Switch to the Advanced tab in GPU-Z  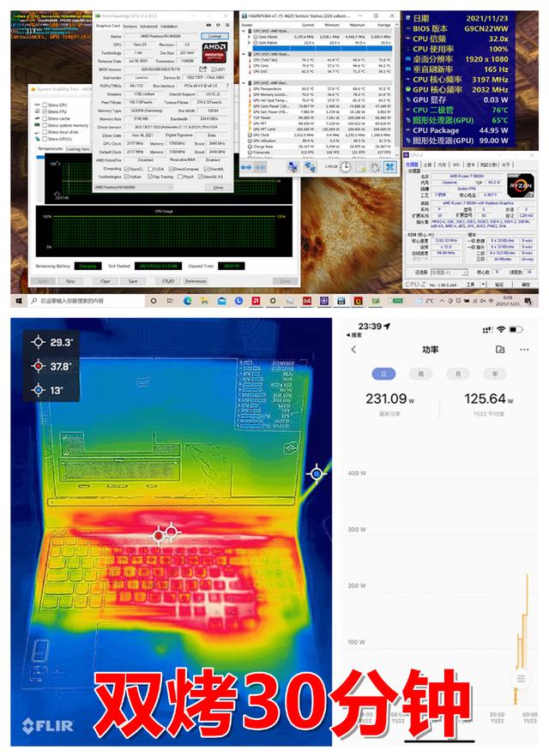(x=148, y=26)
